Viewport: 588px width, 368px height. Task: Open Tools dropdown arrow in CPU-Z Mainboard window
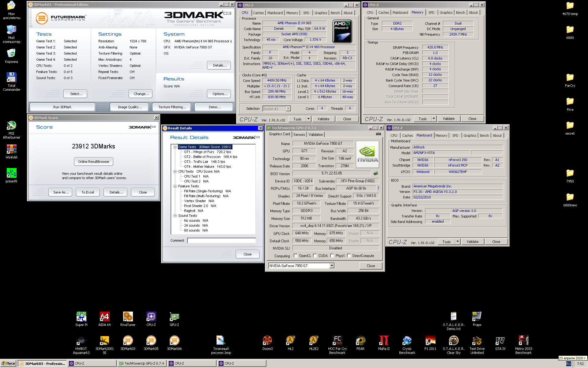pyautogui.click(x=458, y=242)
